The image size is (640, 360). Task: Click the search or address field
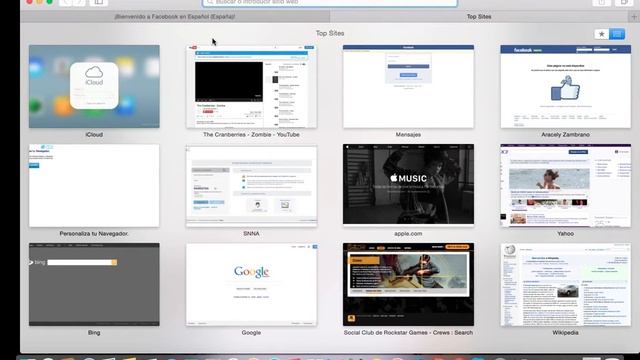tap(330, 2)
